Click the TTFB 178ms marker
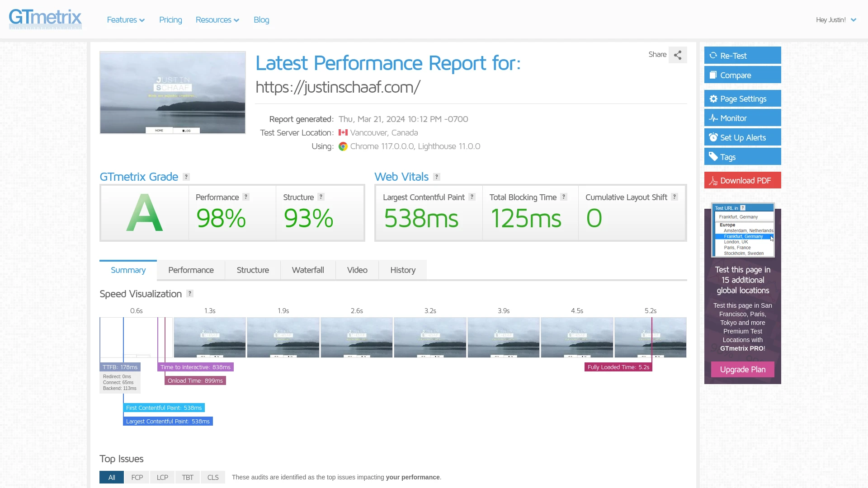This screenshot has height=488, width=868. point(120,367)
